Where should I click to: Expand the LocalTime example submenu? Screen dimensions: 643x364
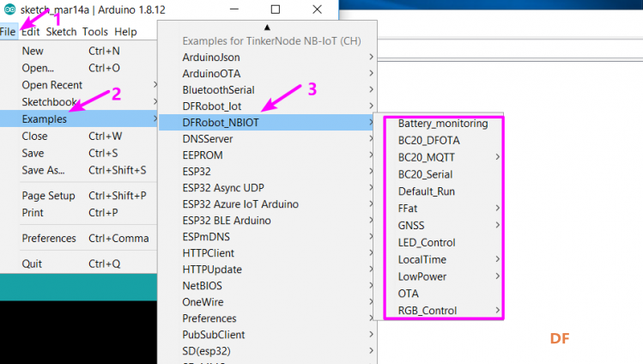443,259
